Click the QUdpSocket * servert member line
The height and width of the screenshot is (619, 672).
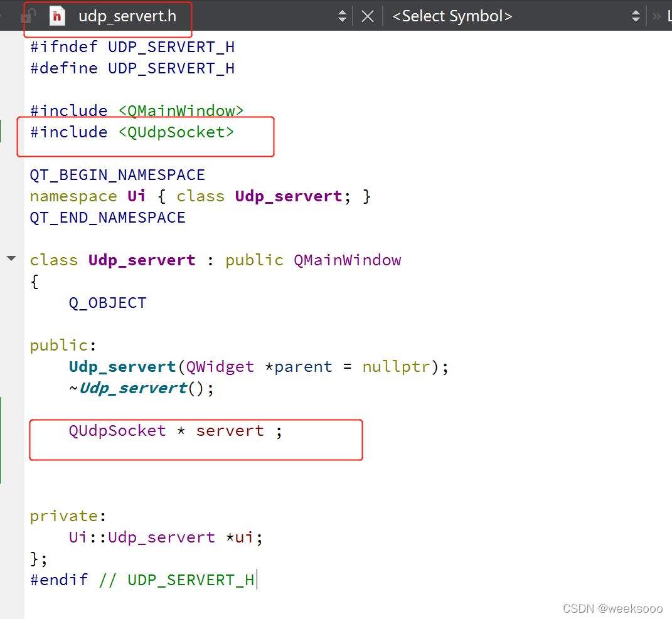[175, 430]
